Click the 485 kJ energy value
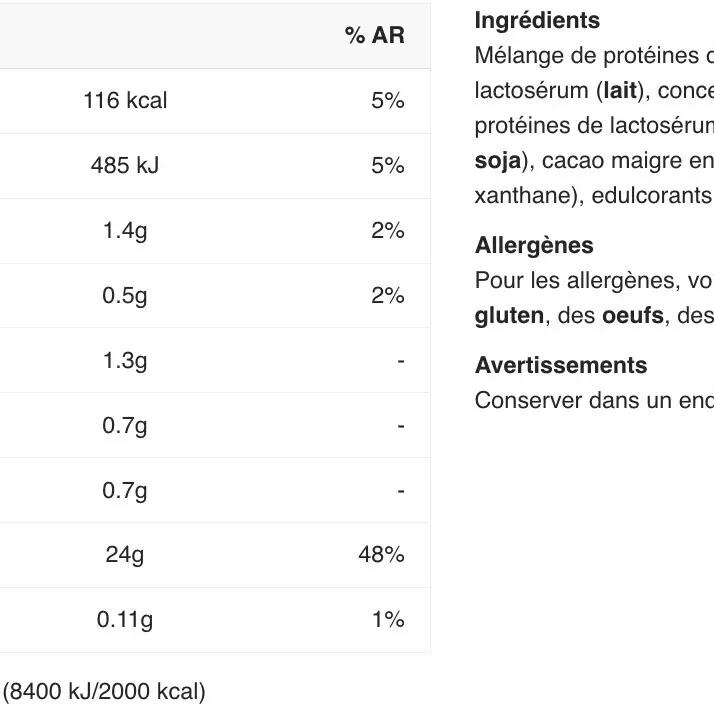The image size is (714, 714). coord(125,166)
